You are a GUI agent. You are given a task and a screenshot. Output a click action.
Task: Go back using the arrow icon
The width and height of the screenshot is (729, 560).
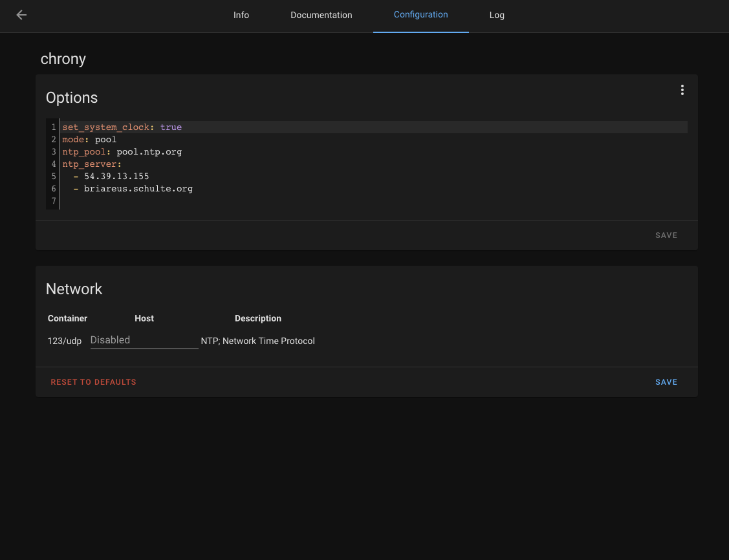coord(21,15)
